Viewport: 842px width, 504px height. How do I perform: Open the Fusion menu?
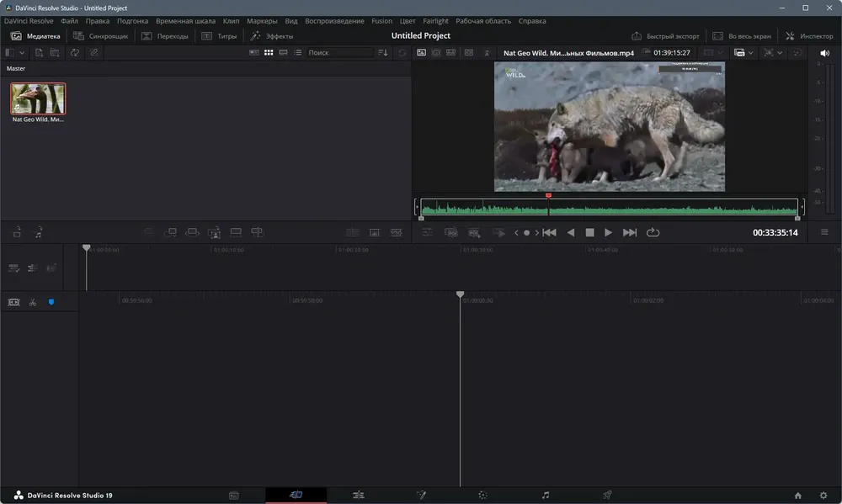(381, 21)
